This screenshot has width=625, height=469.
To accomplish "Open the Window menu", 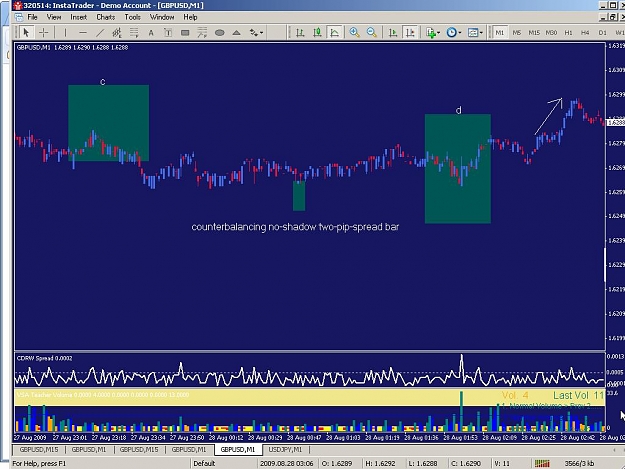I will (x=162, y=17).
